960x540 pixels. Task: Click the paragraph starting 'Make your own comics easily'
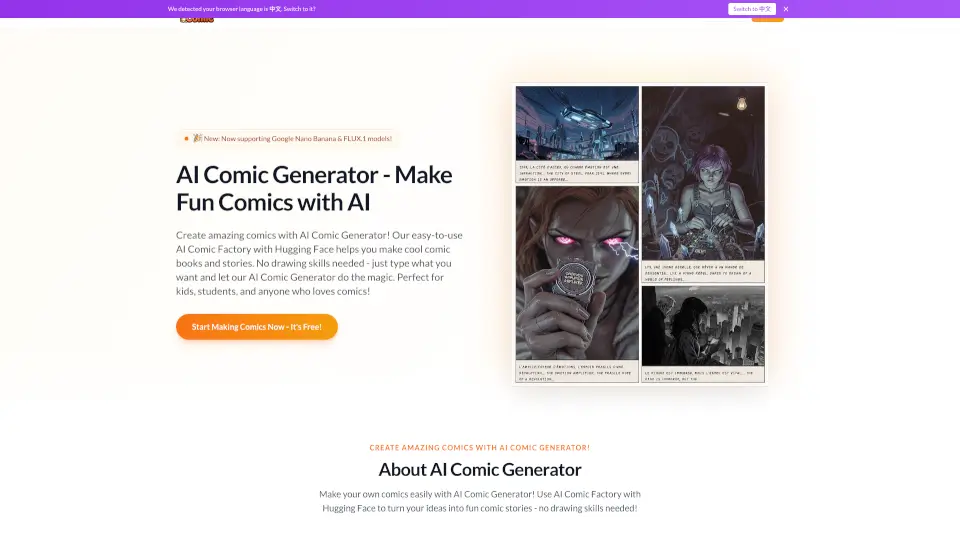pos(480,501)
